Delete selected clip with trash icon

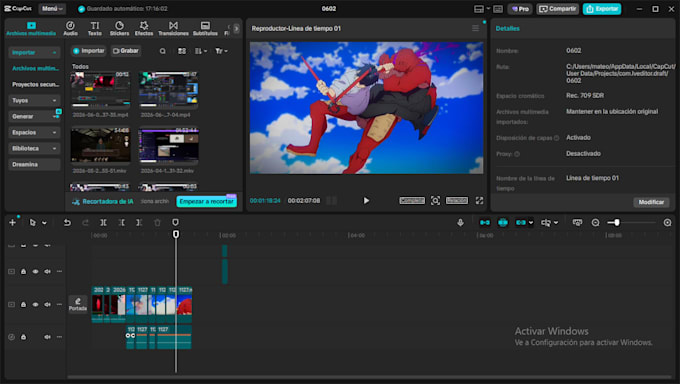click(157, 223)
